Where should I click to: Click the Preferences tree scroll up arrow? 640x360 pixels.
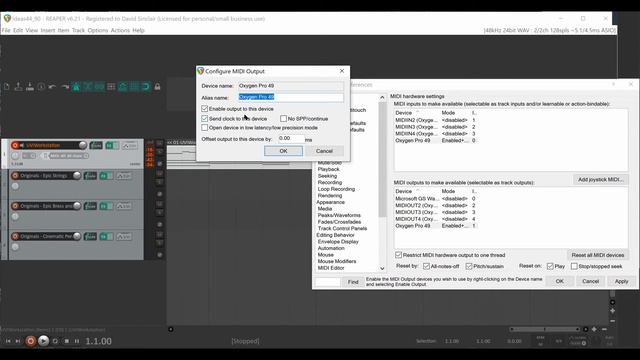pyautogui.click(x=382, y=97)
